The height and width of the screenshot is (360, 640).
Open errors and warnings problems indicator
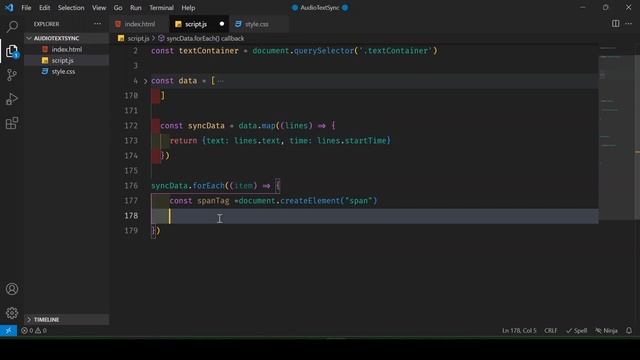pyautogui.click(x=34, y=331)
